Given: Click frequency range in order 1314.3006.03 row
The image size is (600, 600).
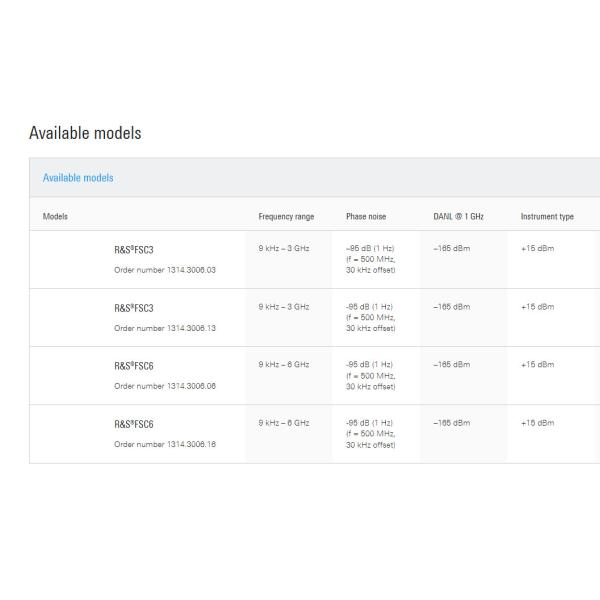Looking at the screenshot, I should 284,248.
